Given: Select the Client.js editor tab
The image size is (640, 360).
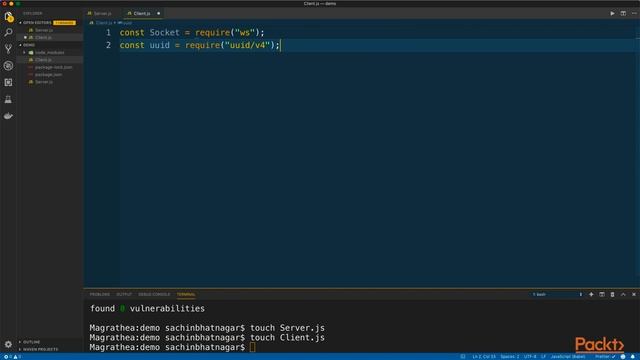Looking at the screenshot, I should pyautogui.click(x=142, y=13).
